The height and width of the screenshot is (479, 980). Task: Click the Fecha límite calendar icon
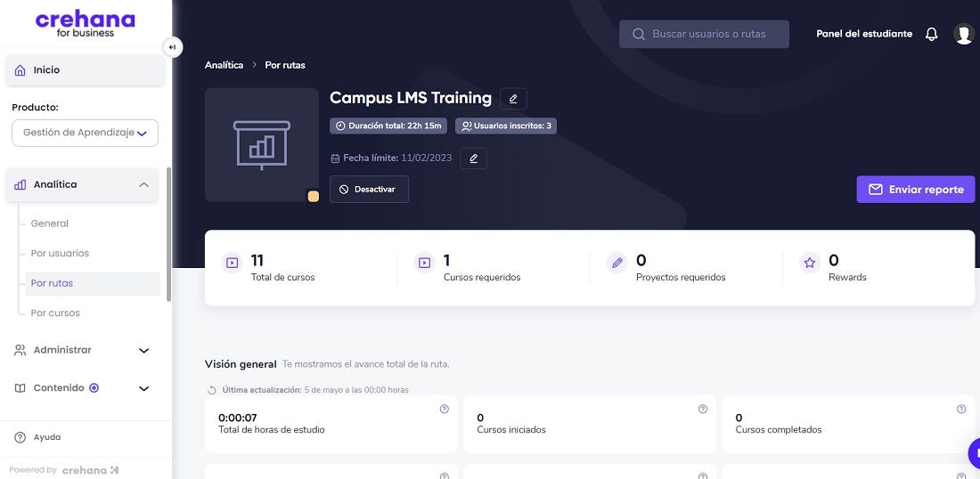click(x=335, y=158)
